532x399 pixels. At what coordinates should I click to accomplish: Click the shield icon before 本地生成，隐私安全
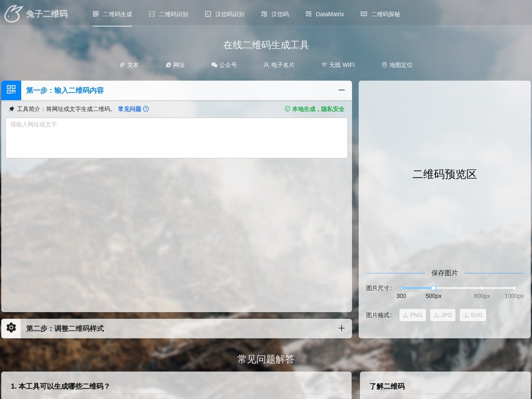pos(288,109)
